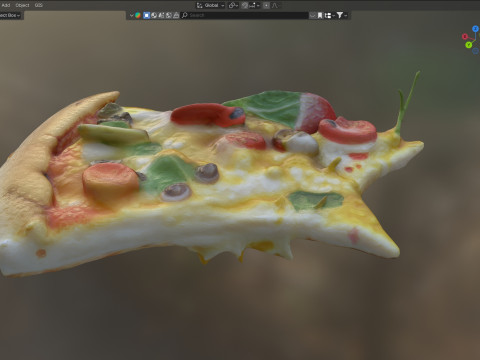This screenshot has width=480, height=360.
Task: Toggle proportional editing
Action: click(266, 5)
